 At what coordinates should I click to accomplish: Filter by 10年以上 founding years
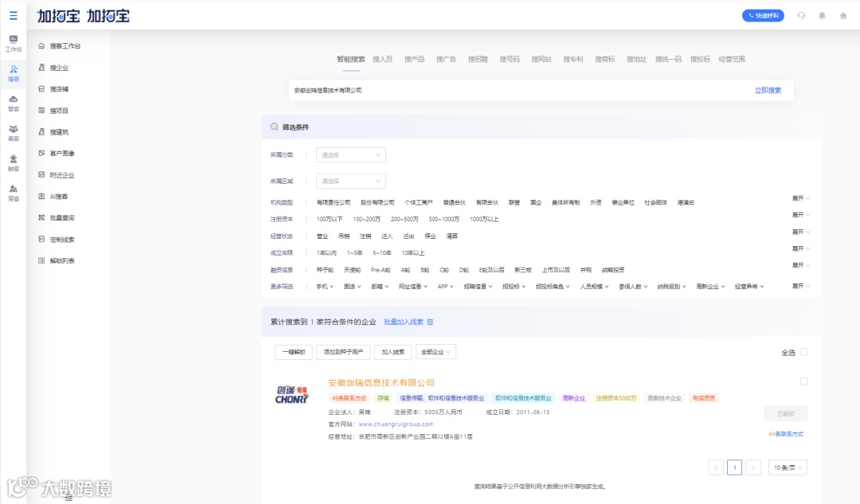(x=413, y=253)
